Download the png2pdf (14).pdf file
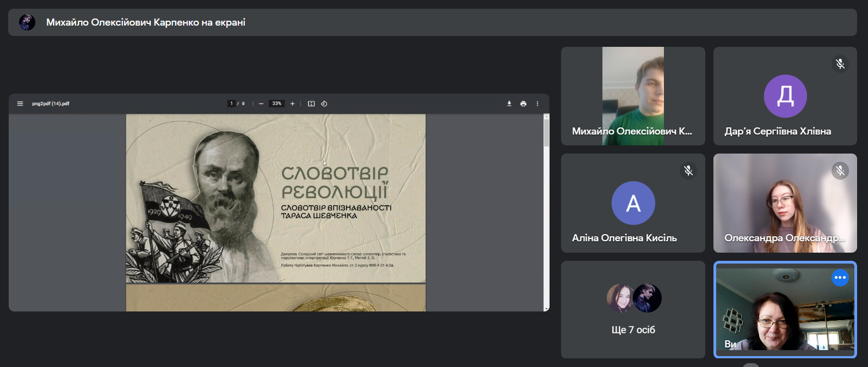 [x=509, y=103]
